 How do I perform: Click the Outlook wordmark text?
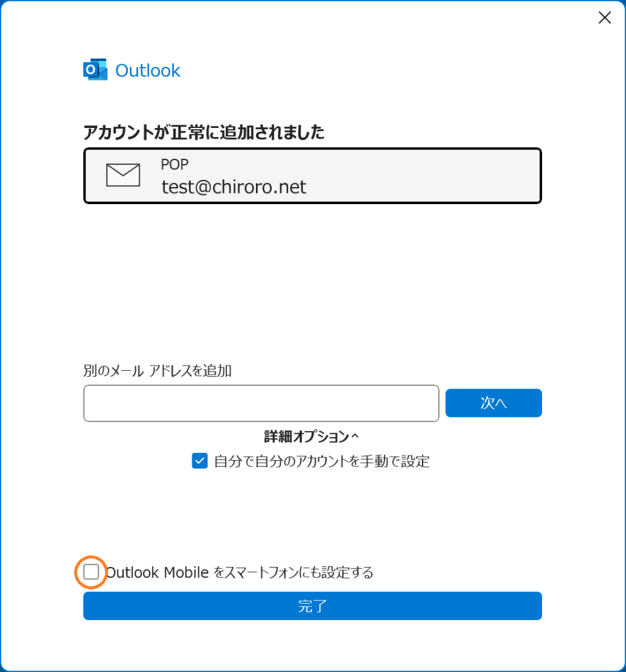tap(148, 71)
